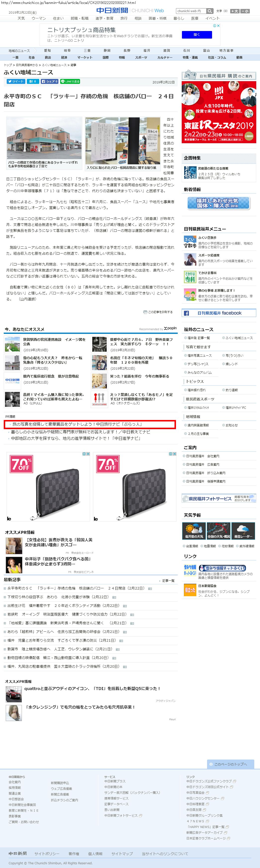260x868 pixels.
Task: Close the Nitori ad with its X icon
Action: (218, 26)
